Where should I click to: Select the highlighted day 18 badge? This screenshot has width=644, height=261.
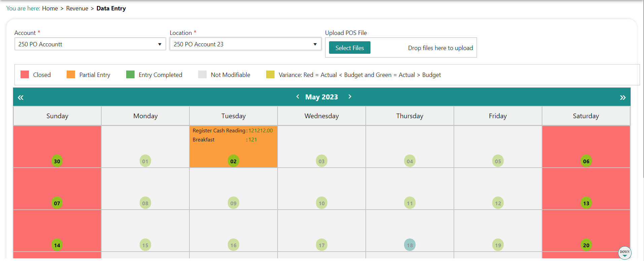[x=409, y=245]
